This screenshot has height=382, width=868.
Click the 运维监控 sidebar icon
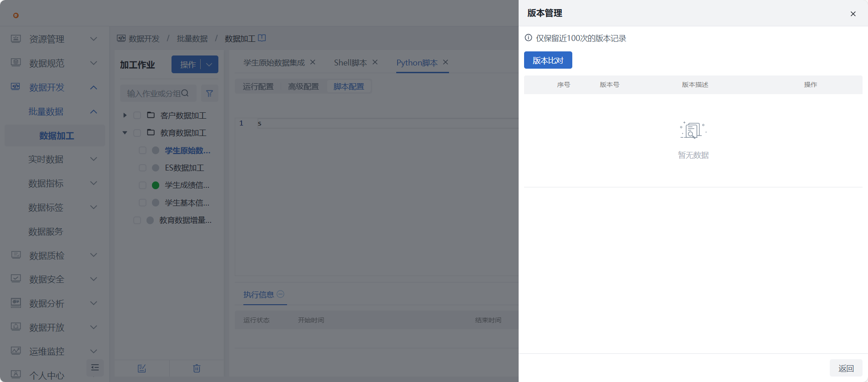coord(16,351)
